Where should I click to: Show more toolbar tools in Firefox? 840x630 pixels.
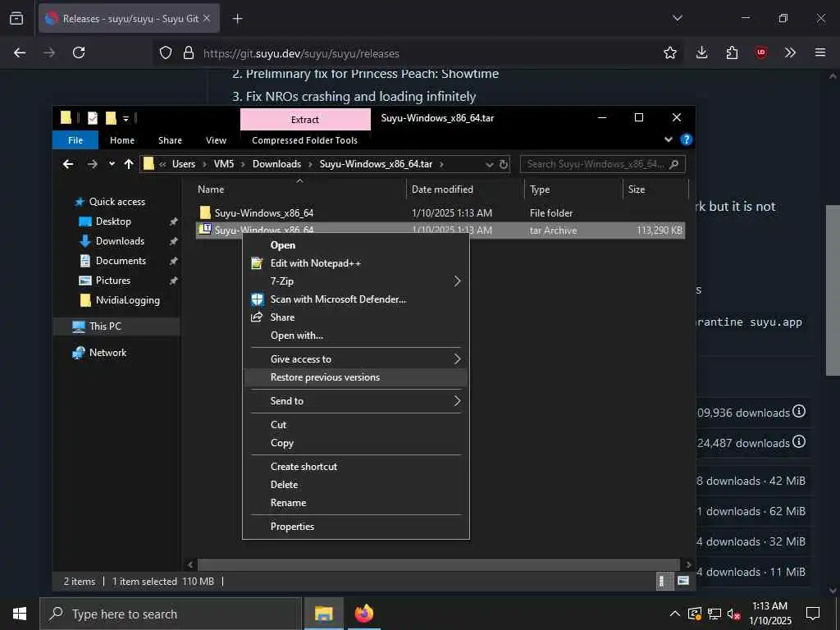(790, 52)
